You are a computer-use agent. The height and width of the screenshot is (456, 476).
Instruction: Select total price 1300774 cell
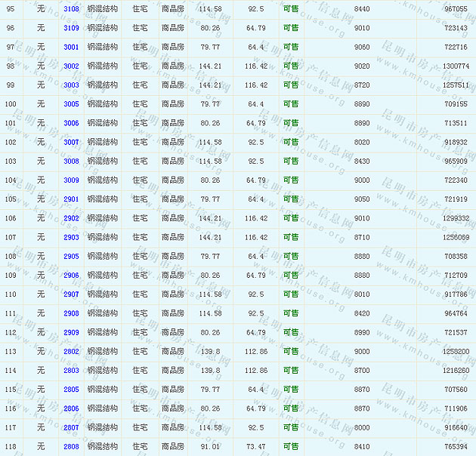[456, 66]
